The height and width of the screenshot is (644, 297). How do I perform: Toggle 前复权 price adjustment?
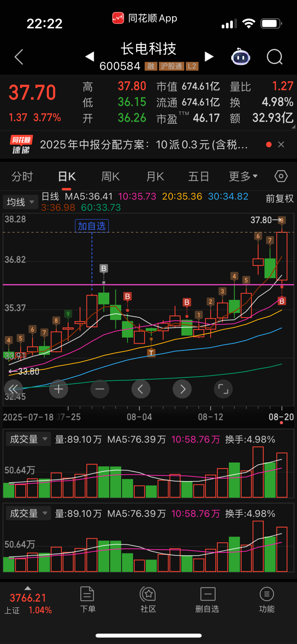coord(280,199)
